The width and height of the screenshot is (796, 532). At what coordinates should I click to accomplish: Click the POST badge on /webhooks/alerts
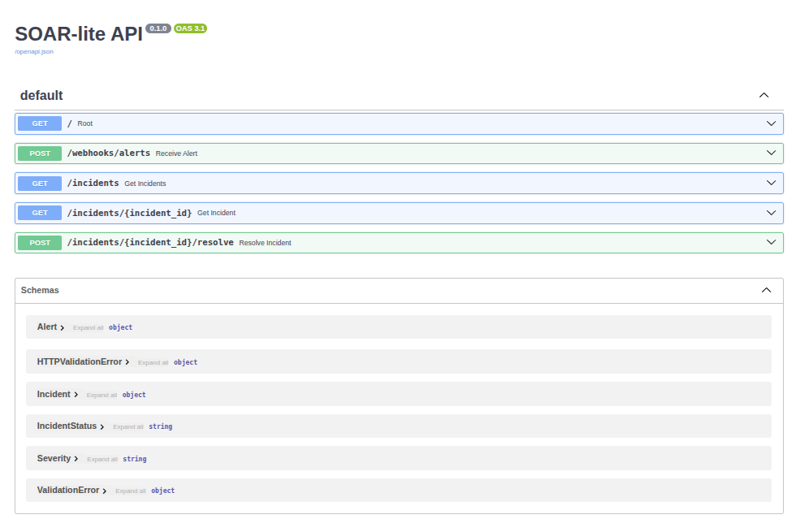pyautogui.click(x=38, y=153)
